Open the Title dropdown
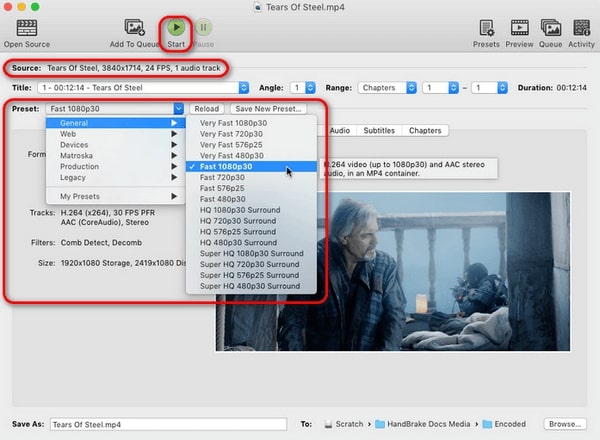600x440 pixels. click(143, 88)
